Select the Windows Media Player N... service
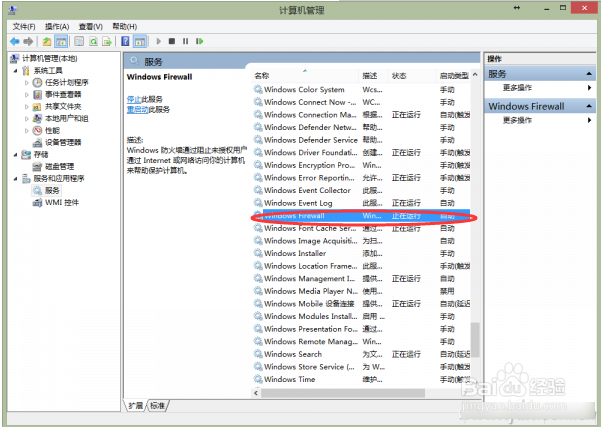This screenshot has height=427, width=601. (361, 291)
